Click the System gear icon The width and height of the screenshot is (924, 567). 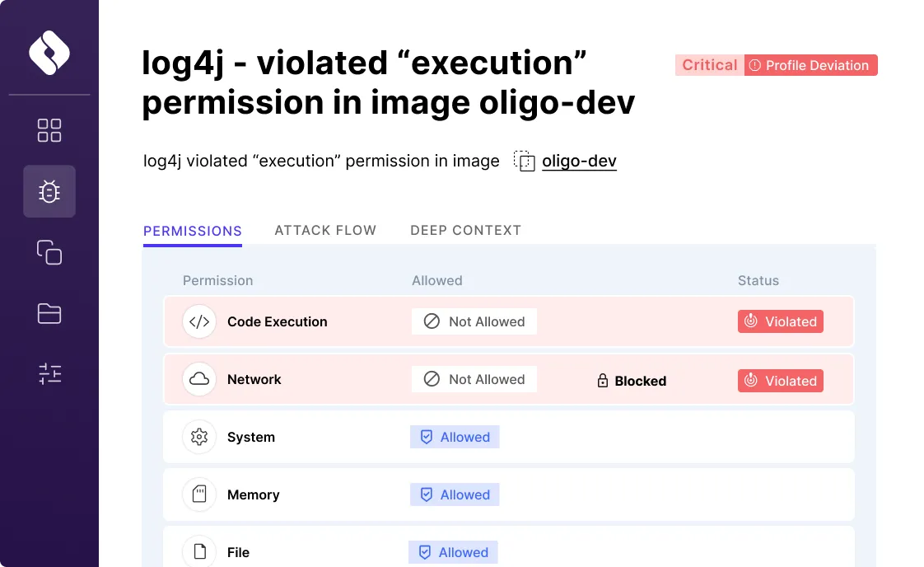[199, 437]
